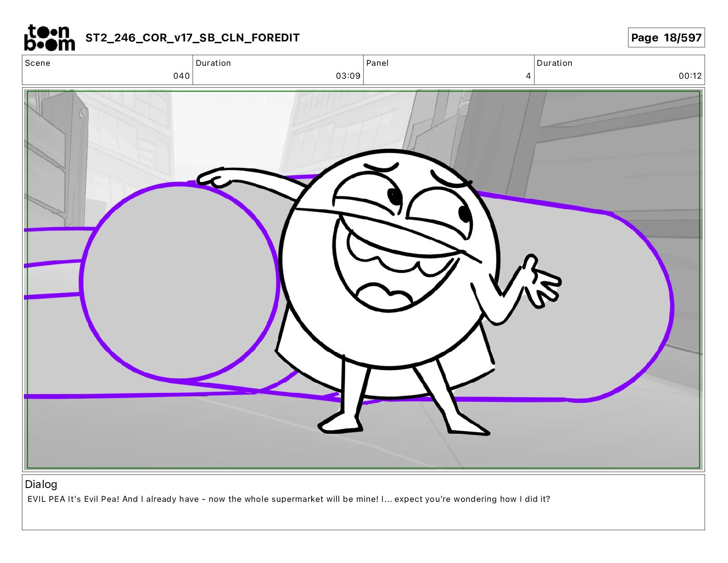Select the scene duration value 03:09
Screen dimensions: 728x563
[x=348, y=76]
